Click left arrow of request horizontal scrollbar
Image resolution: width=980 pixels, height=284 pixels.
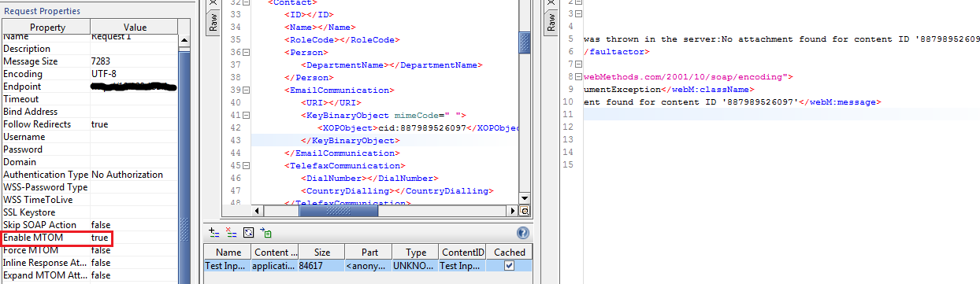pos(258,211)
